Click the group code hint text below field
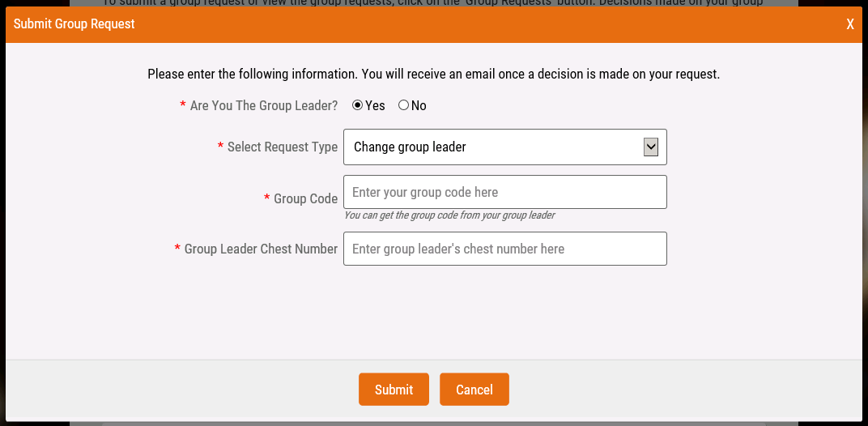 click(x=449, y=215)
